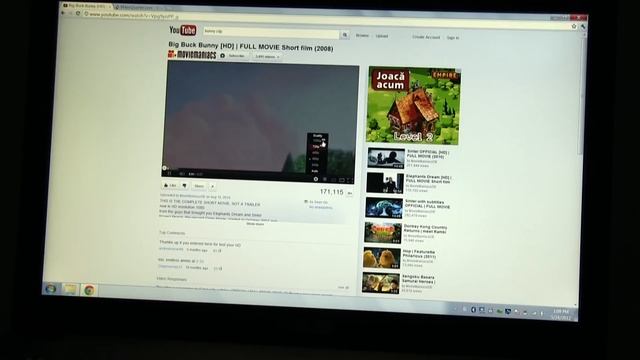
Task: Click inside the YouTube search box
Action: coord(271,33)
